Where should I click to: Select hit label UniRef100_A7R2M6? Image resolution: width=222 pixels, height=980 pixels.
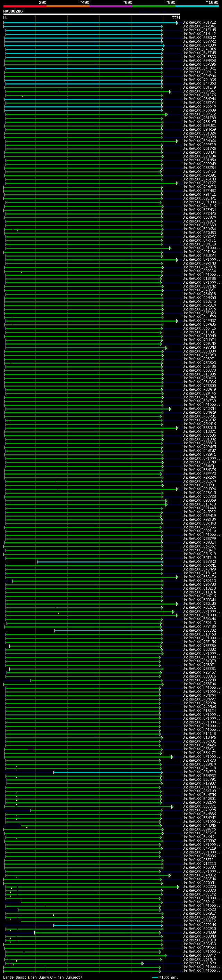click(x=199, y=925)
